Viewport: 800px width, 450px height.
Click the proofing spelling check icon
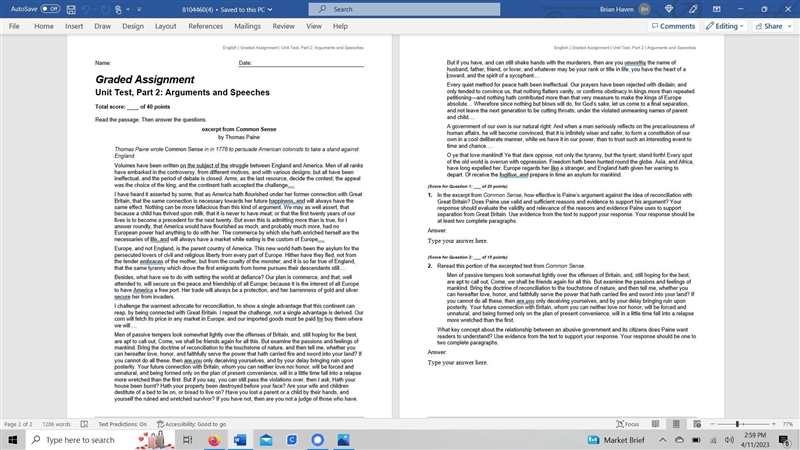coord(84,424)
